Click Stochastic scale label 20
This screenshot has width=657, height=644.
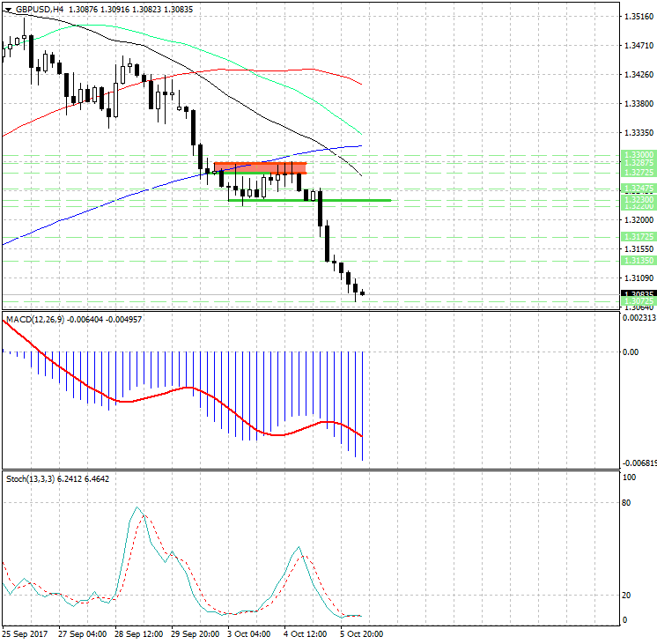pos(626,595)
